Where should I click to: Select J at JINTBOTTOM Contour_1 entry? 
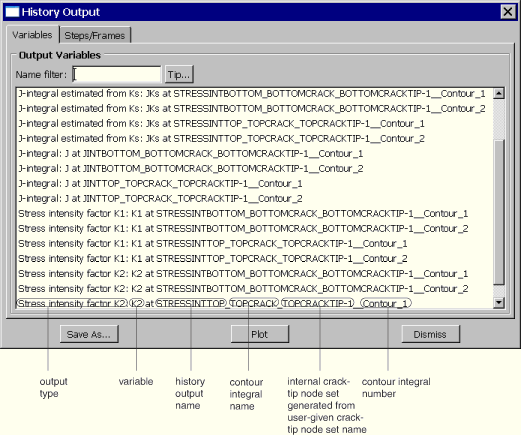[191, 154]
